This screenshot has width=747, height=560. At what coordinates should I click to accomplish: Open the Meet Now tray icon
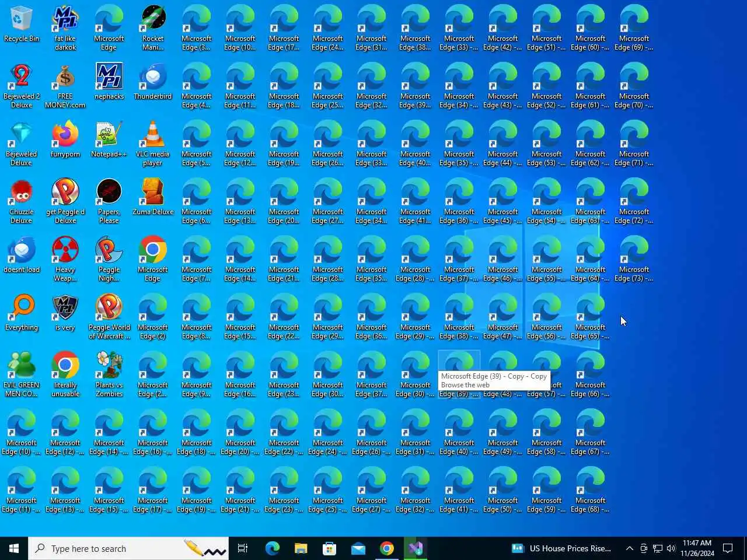click(644, 548)
